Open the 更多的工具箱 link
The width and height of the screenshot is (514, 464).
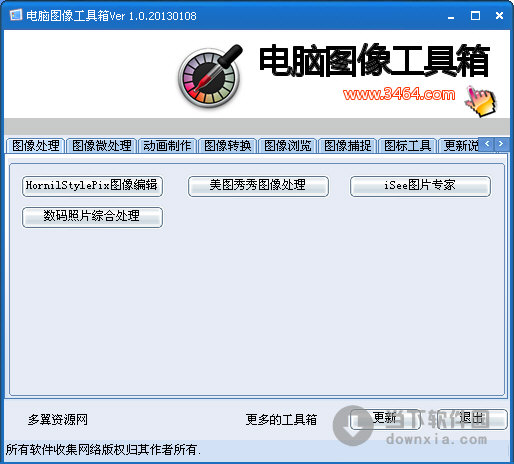[281, 419]
